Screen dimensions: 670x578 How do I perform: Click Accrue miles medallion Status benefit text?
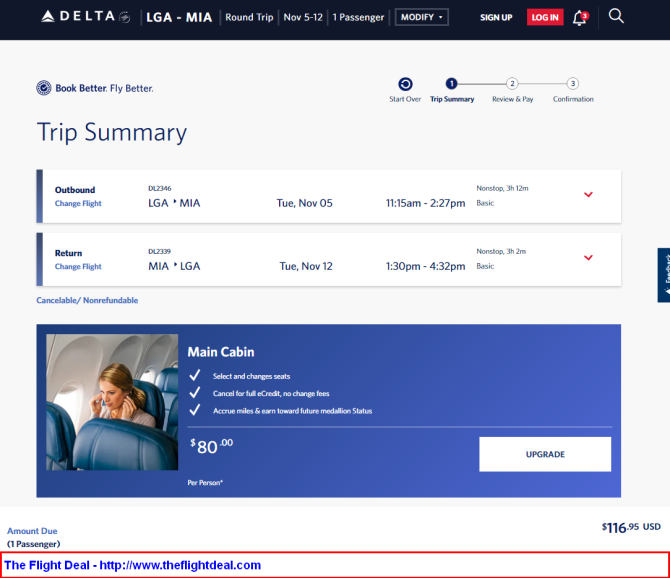tap(292, 411)
